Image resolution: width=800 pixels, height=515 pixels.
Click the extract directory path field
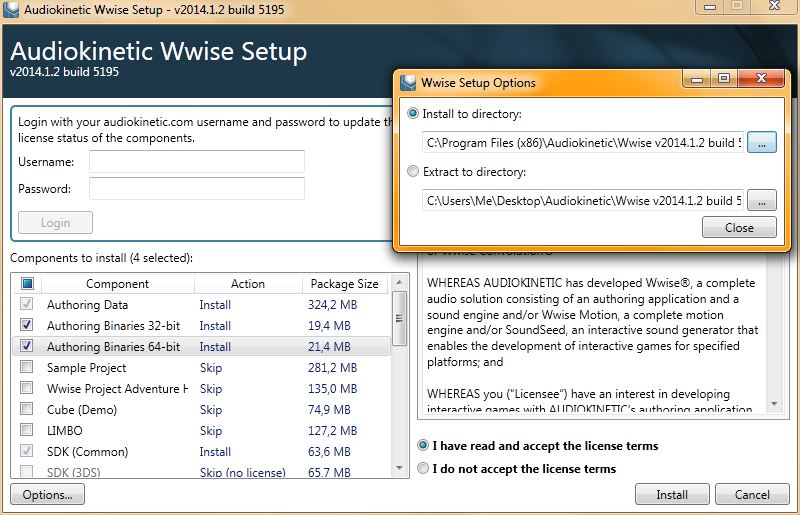click(583, 200)
